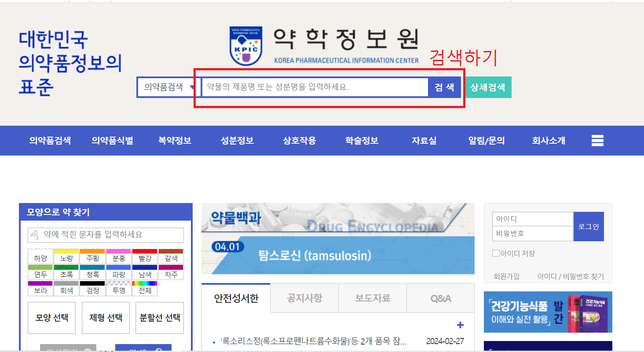The width and height of the screenshot is (644, 352).
Task: Select the 자주 magenta color swatch
Action: pos(171,272)
